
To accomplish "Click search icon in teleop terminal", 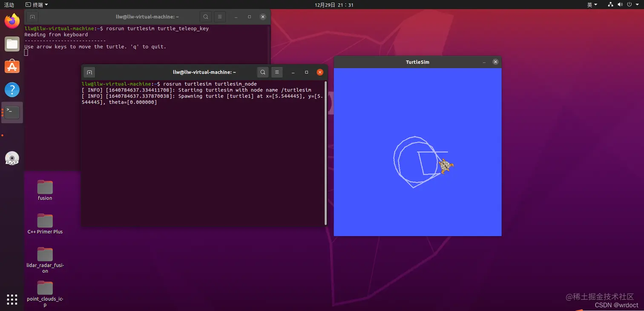I will pyautogui.click(x=206, y=17).
